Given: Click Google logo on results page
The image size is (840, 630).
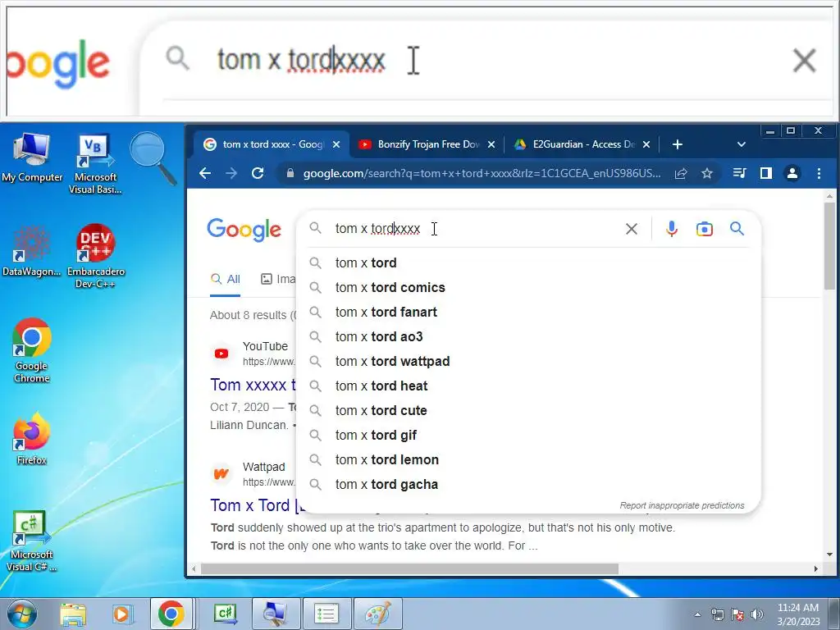Looking at the screenshot, I should pyautogui.click(x=244, y=230).
